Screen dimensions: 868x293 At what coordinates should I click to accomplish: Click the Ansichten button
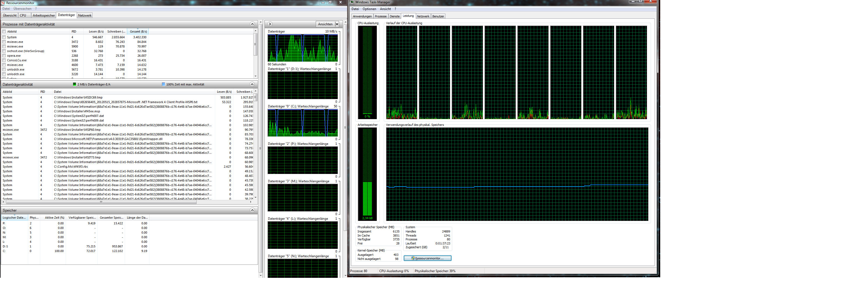click(325, 24)
